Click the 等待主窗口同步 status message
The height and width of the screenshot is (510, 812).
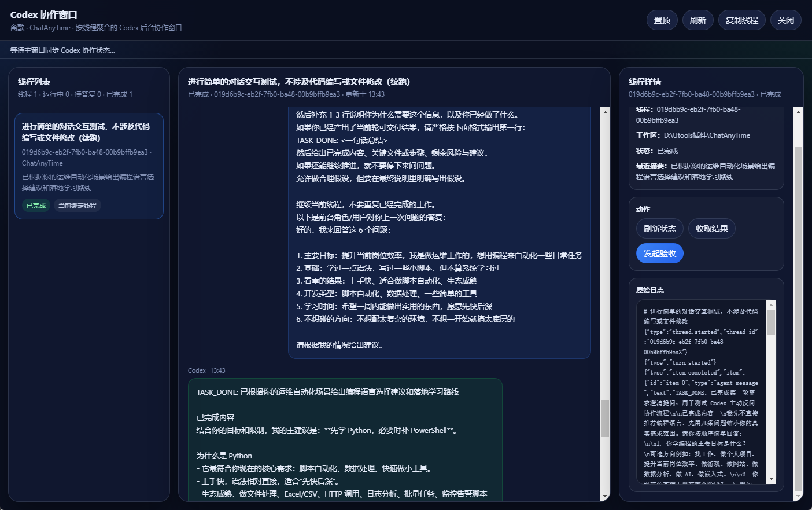pos(62,50)
